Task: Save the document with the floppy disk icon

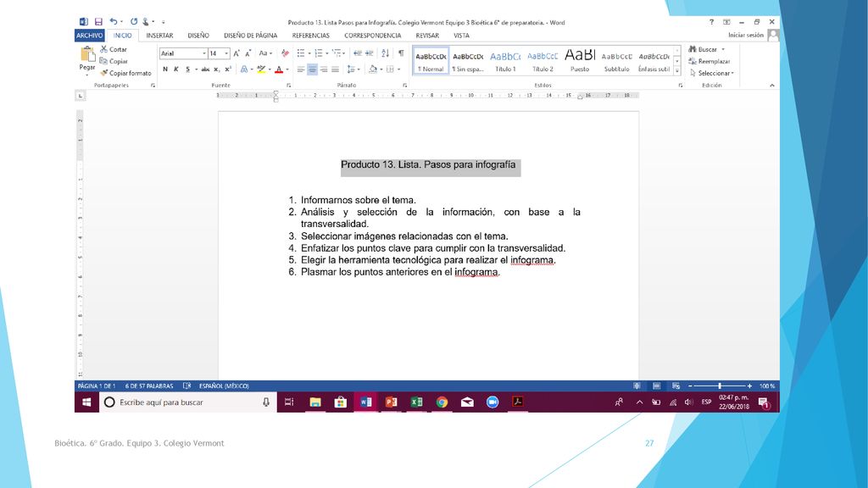Action: [x=98, y=21]
